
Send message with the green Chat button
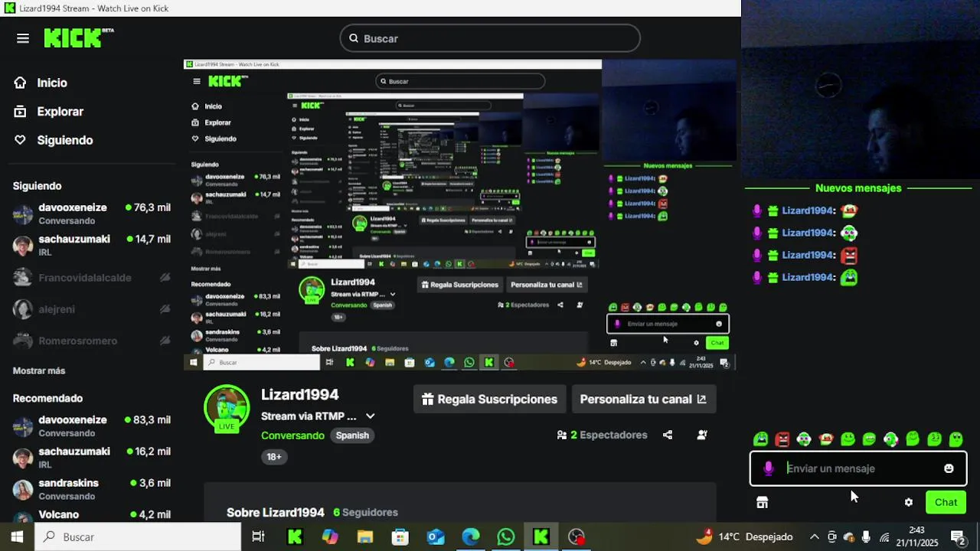pos(946,502)
